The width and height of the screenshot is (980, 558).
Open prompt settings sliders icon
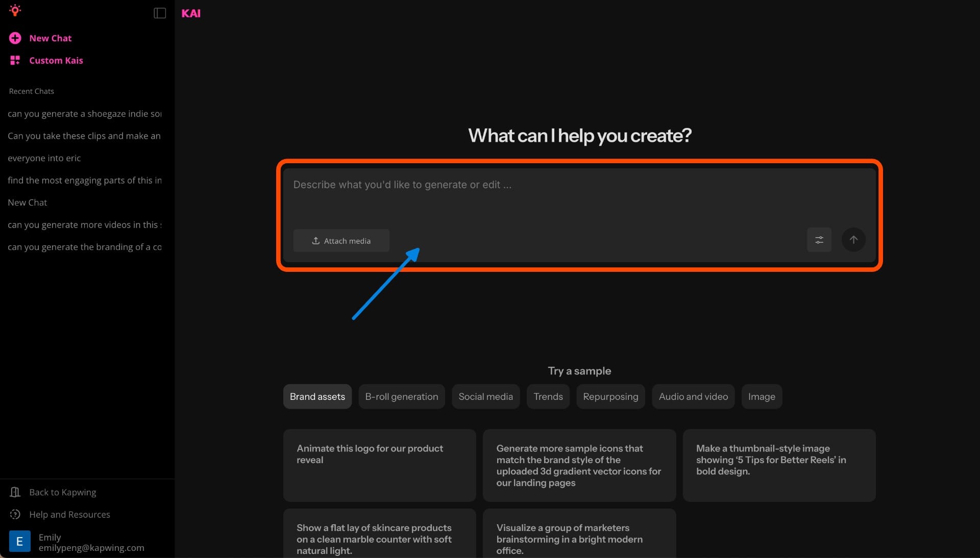point(819,240)
